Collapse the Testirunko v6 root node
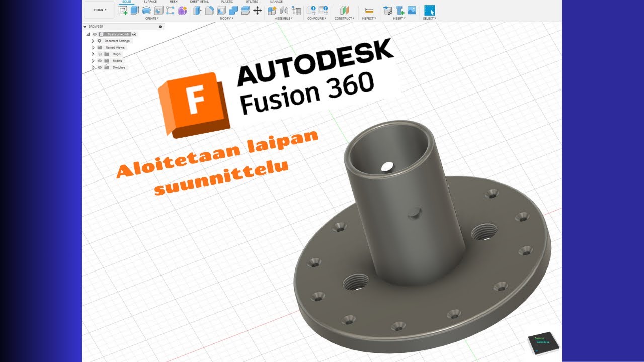This screenshot has height=362, width=644. tap(88, 34)
